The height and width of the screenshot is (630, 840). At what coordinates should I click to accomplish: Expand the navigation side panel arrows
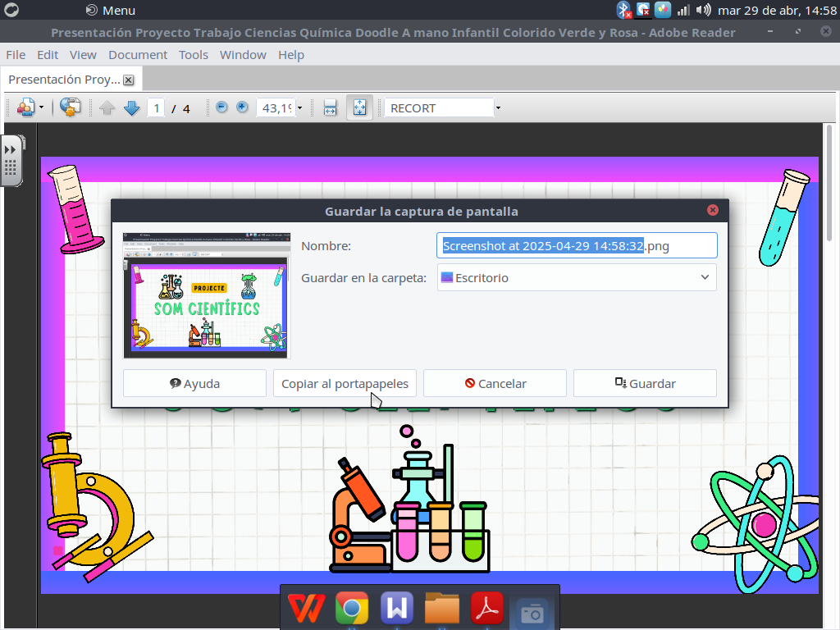pos(10,149)
